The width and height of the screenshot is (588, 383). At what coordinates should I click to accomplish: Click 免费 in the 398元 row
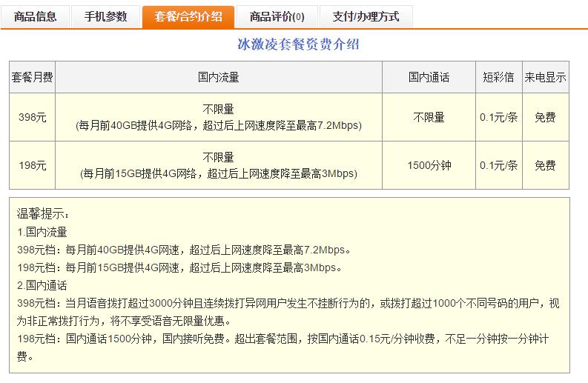[545, 117]
